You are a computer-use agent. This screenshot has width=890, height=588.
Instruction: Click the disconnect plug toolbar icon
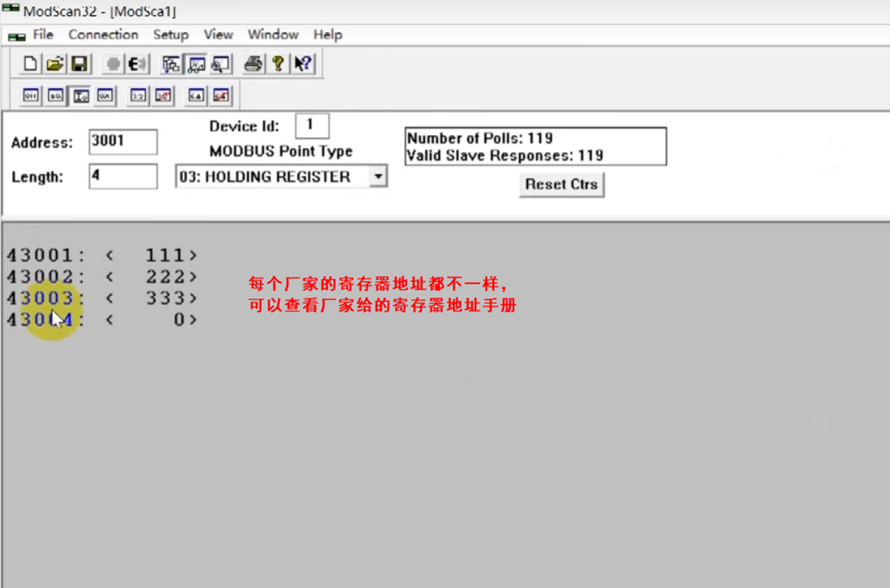(x=138, y=64)
